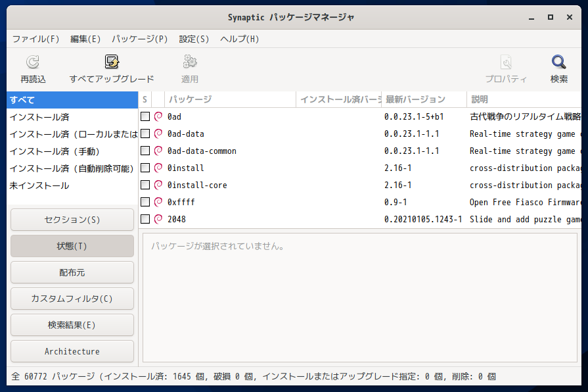Open the 設定(S) menu
This screenshot has height=392, width=588.
(x=194, y=39)
